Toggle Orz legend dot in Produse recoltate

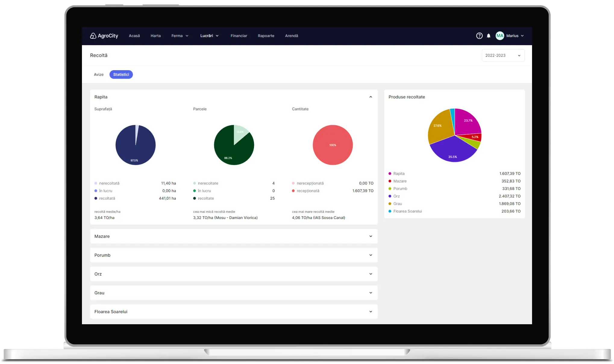390,196
